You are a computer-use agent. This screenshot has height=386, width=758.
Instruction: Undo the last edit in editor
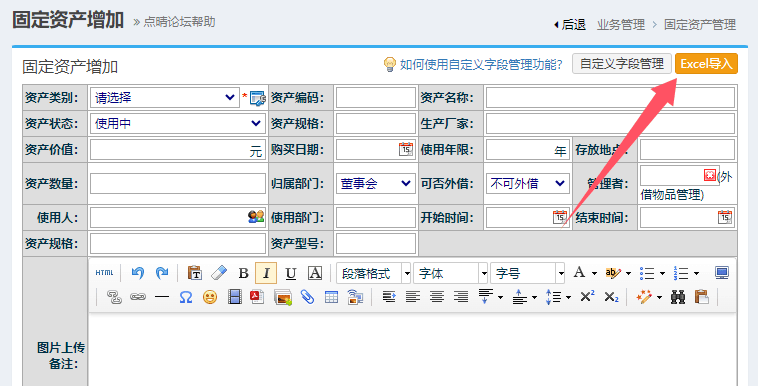[x=138, y=273]
